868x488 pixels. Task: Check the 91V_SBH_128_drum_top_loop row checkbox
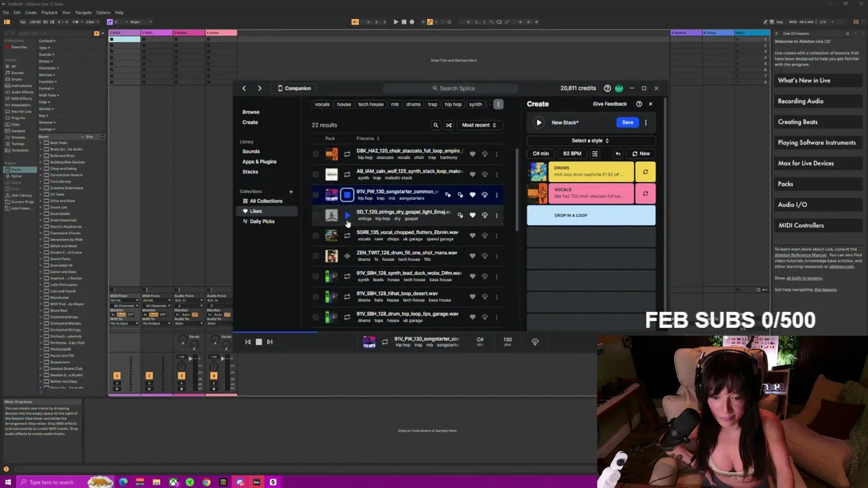tap(316, 317)
